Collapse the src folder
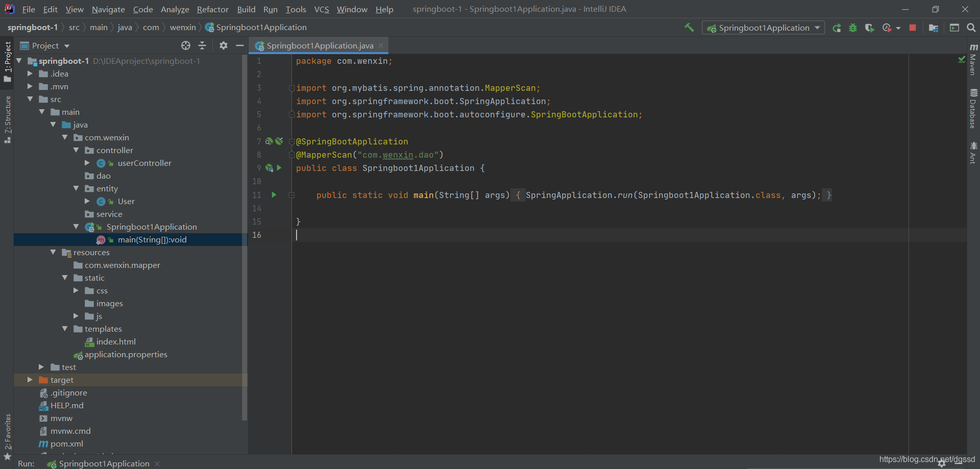This screenshot has height=469, width=980. click(30, 99)
